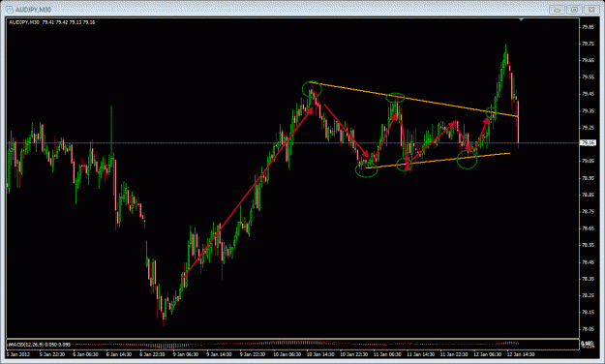
Task: Click the 12 Jan 14:30 time label
Action: tap(521, 354)
